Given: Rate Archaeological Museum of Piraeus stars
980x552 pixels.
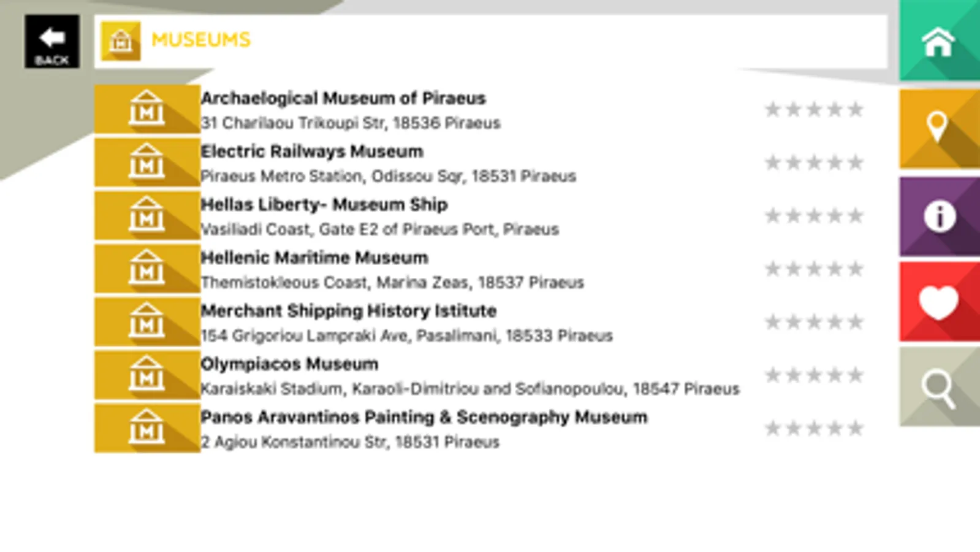Looking at the screenshot, I should pyautogui.click(x=814, y=110).
